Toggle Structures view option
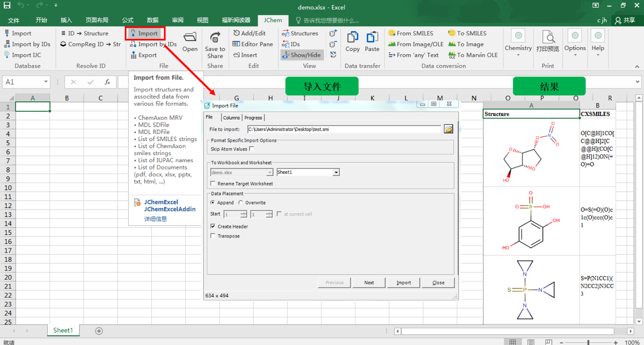The image size is (644, 345). pyautogui.click(x=300, y=33)
